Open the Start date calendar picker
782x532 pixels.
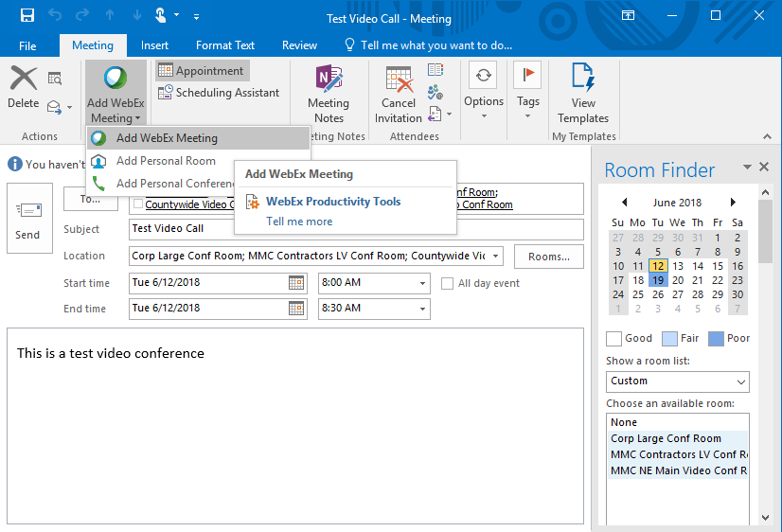coord(296,283)
